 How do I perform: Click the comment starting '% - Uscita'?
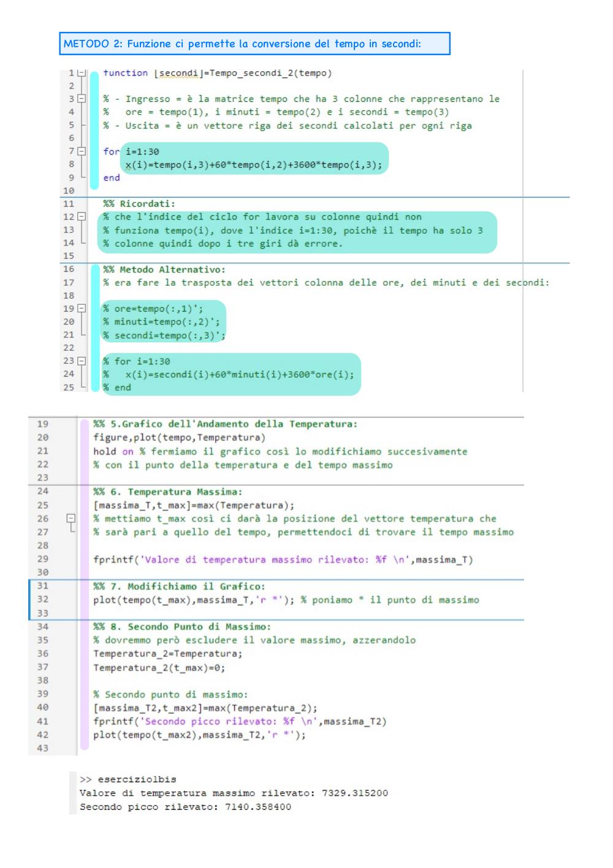pyautogui.click(x=287, y=125)
